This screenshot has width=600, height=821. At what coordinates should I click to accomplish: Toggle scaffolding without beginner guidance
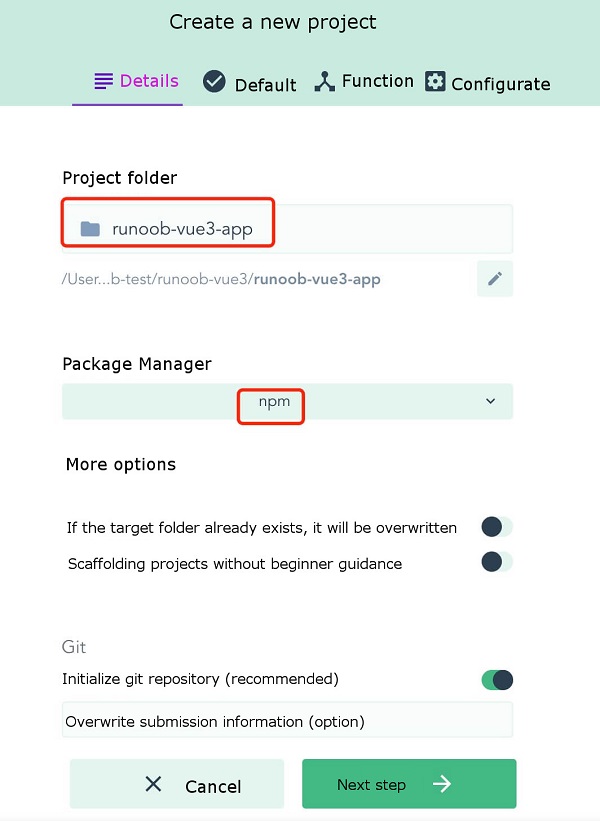pos(496,562)
